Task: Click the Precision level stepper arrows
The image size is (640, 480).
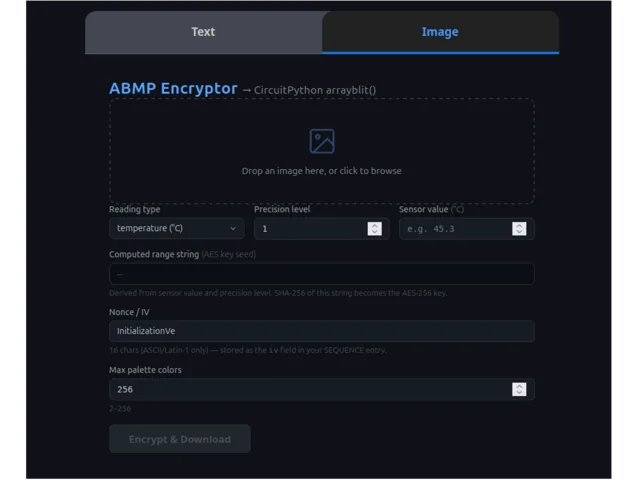Action: coord(374,229)
